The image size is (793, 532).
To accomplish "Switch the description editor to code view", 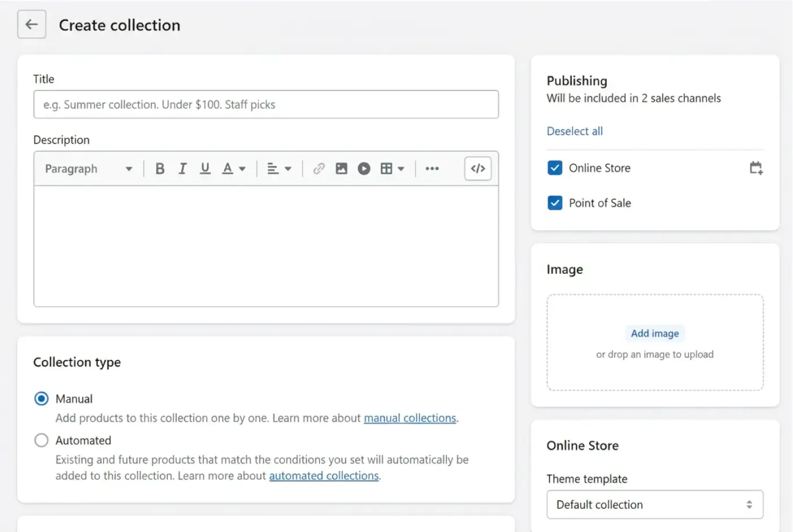I will click(x=477, y=168).
